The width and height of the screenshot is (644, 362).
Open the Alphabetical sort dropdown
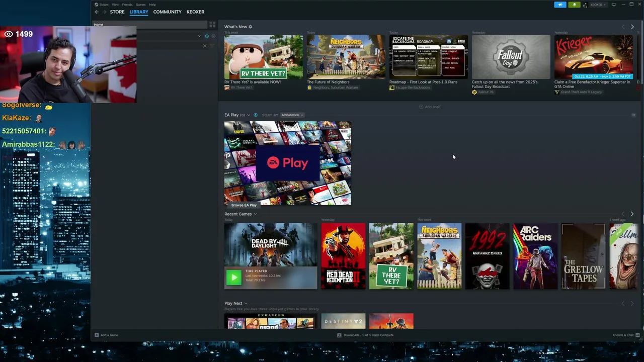[x=292, y=115]
